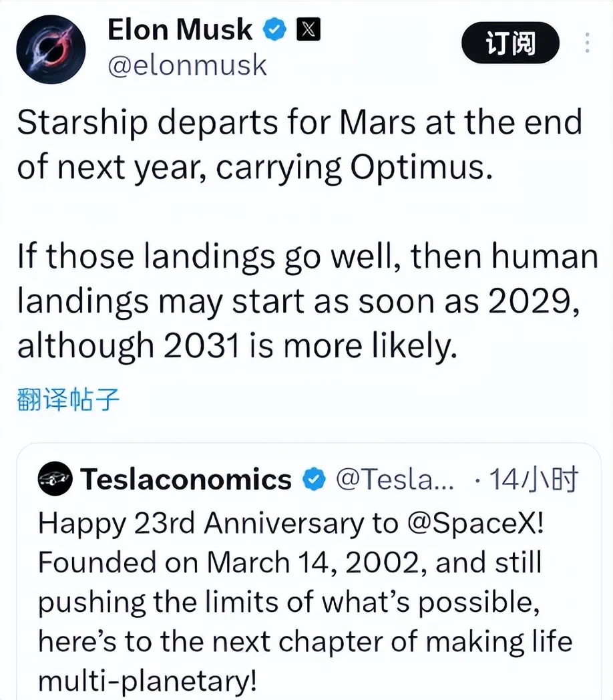Viewport: 613px width, 700px height.
Task: Click the blue verified badge beside Elon Musk
Action: pyautogui.click(x=274, y=29)
